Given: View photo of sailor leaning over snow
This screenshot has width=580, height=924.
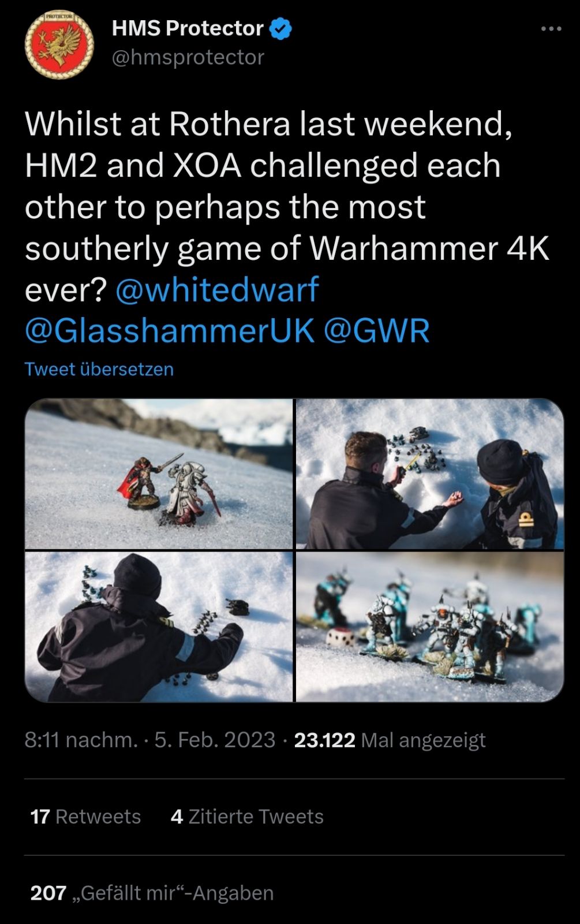Looking at the screenshot, I should coord(159,627).
